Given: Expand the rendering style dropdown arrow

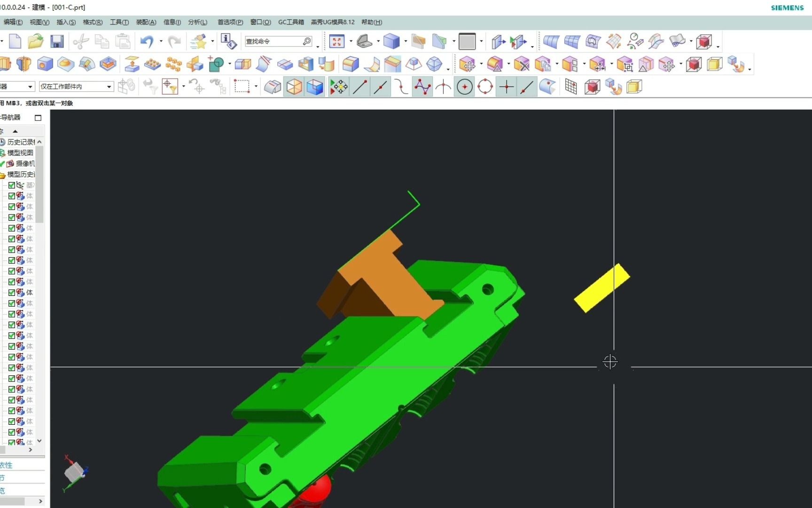Looking at the screenshot, I should pos(406,41).
